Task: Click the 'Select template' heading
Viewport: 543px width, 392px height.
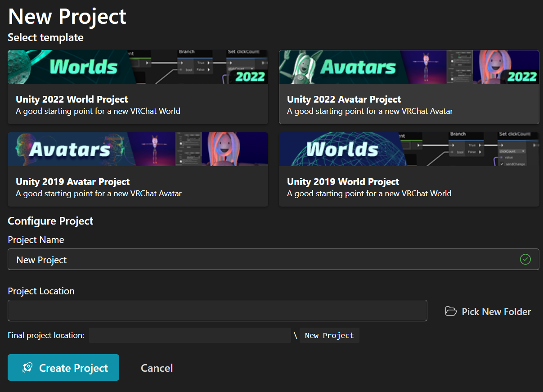Action: pos(45,37)
